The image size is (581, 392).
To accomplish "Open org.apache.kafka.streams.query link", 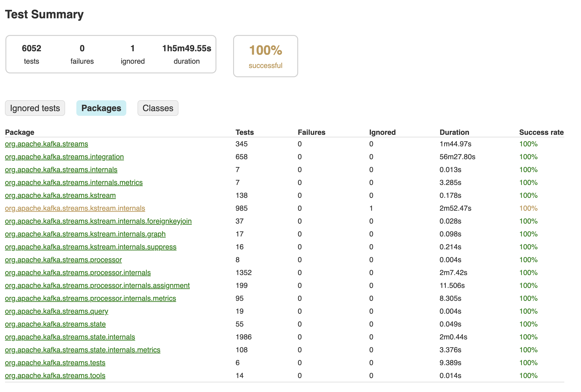I will pyautogui.click(x=56, y=311).
